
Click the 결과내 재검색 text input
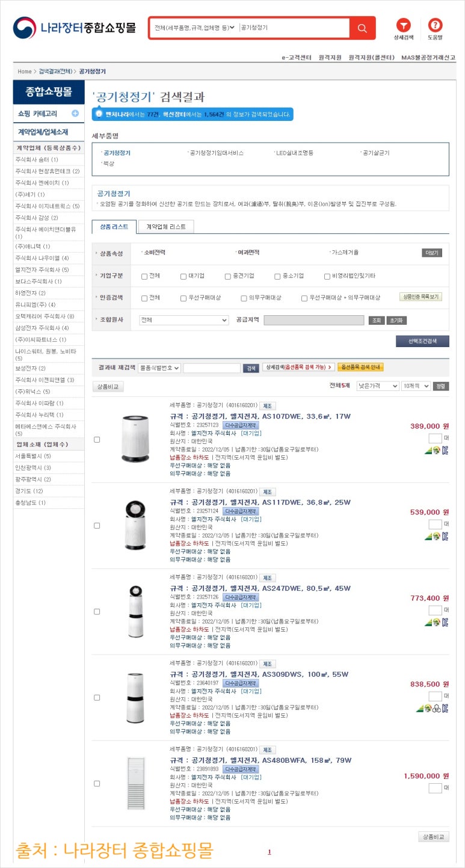coord(212,368)
